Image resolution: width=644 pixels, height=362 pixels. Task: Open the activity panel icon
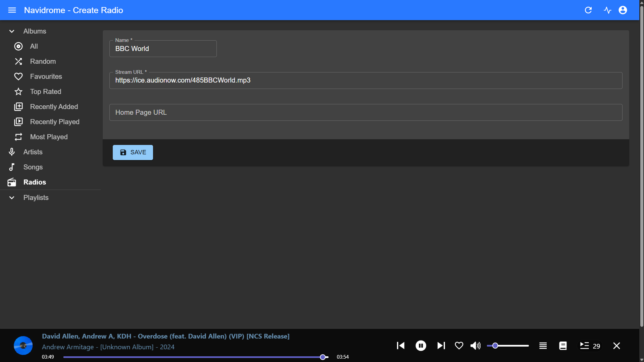607,10
